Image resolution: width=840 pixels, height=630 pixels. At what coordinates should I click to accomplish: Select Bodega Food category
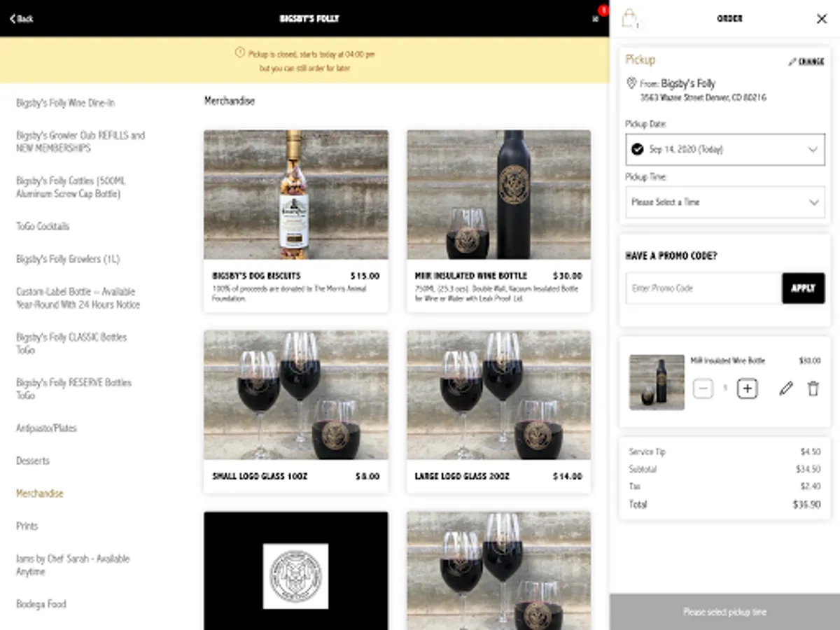pos(41,604)
